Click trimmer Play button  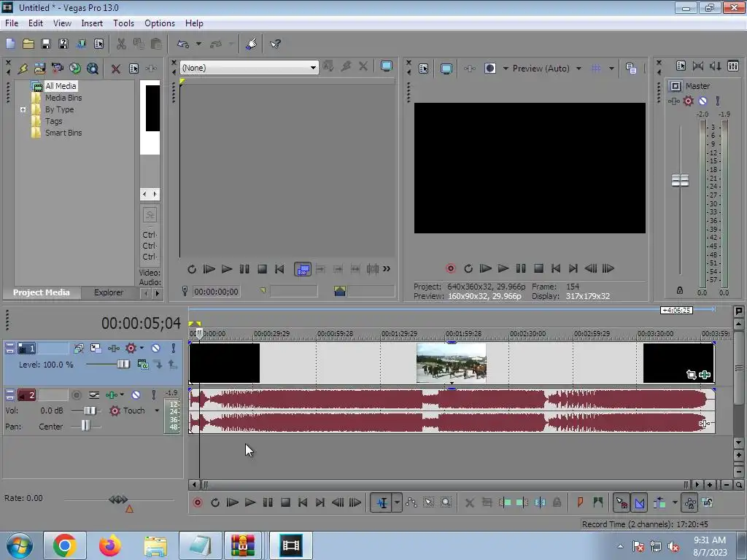point(227,269)
